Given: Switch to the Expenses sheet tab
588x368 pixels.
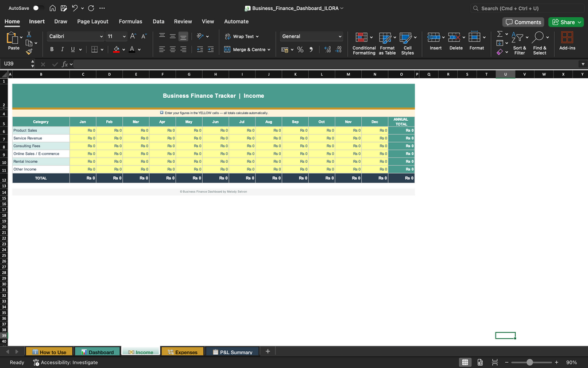Looking at the screenshot, I should coord(183,352).
